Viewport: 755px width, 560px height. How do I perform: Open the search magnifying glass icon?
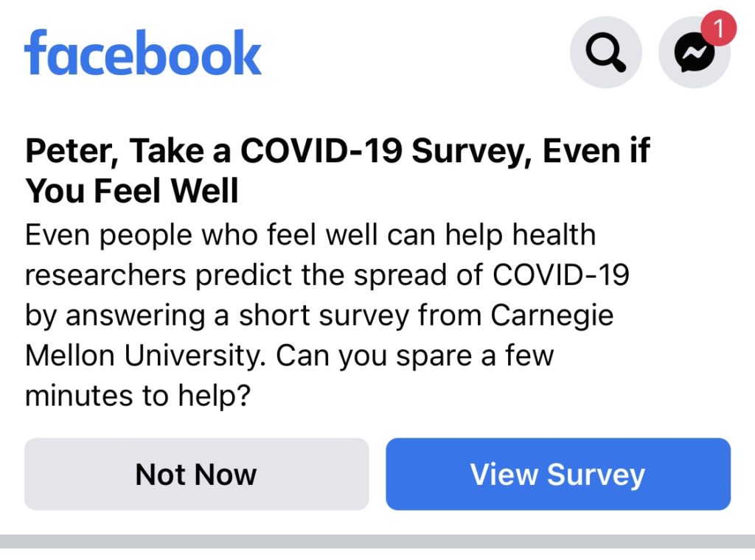pos(605,53)
